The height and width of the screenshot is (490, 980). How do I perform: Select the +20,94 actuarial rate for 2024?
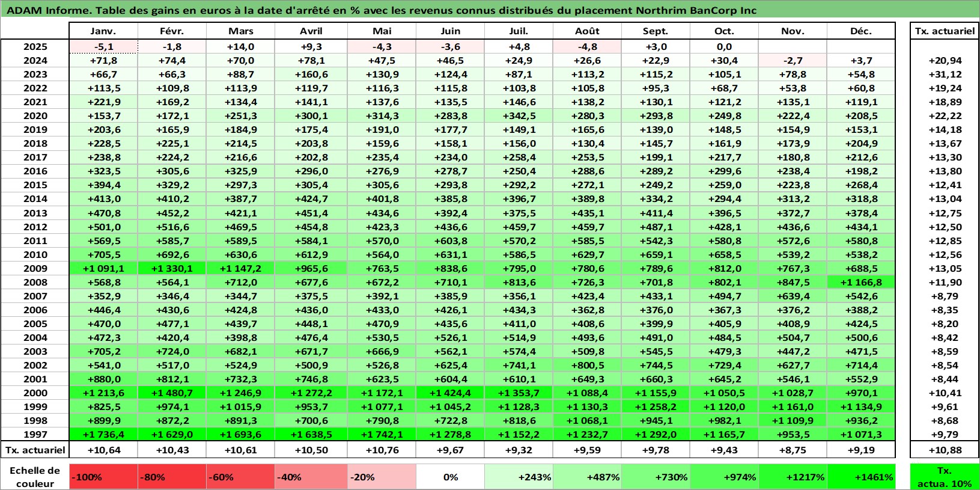tap(945, 60)
